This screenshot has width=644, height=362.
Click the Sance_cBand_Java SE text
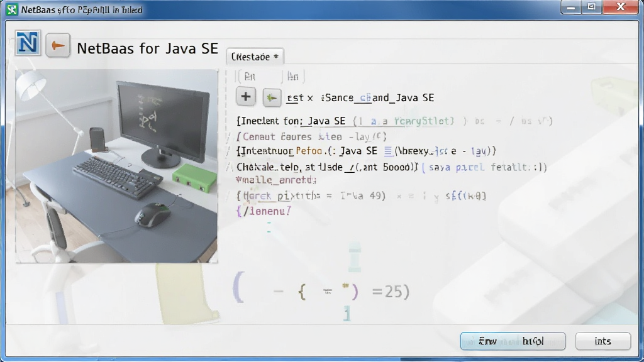point(377,97)
